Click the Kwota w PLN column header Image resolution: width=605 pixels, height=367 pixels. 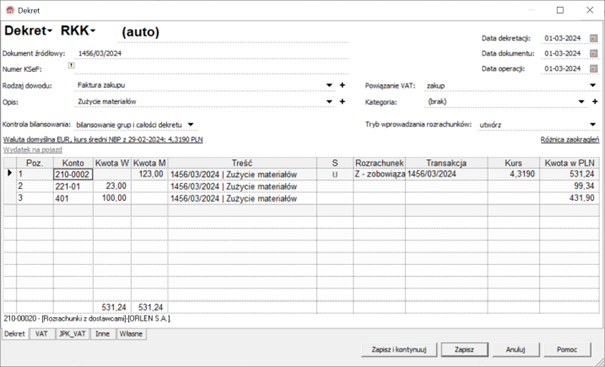[569, 163]
